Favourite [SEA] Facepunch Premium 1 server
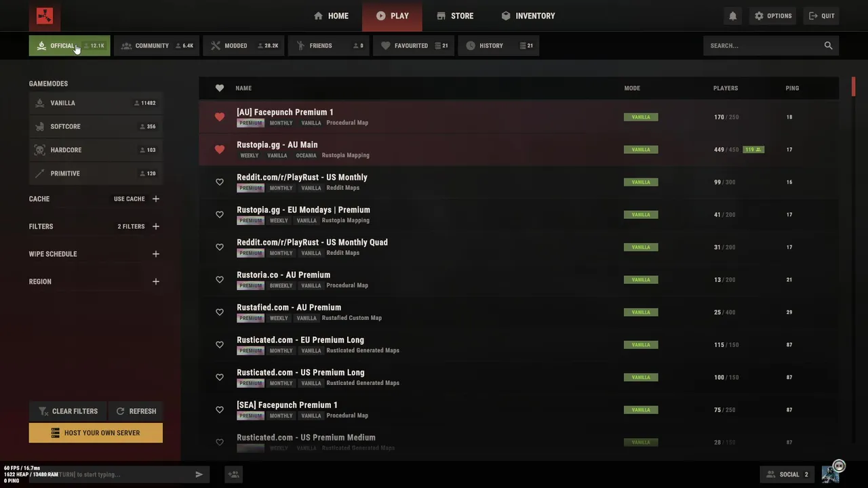868x488 pixels. 220,409
